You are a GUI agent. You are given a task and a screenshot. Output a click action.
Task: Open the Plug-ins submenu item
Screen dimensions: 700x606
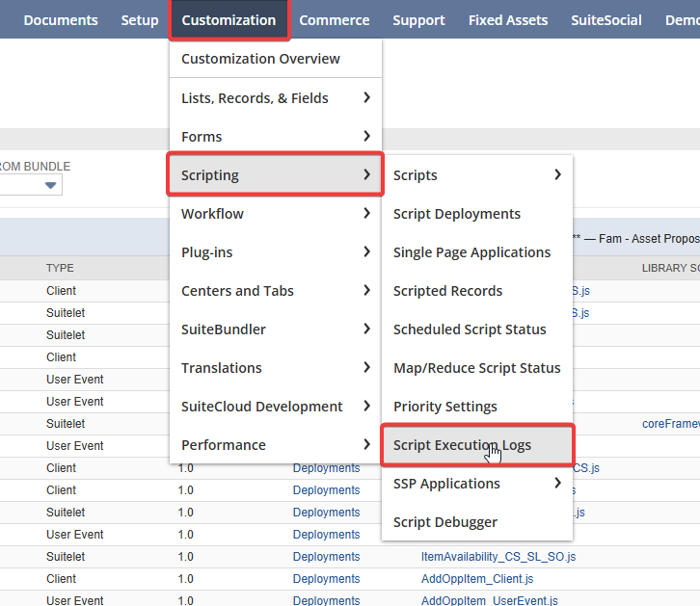click(x=276, y=252)
